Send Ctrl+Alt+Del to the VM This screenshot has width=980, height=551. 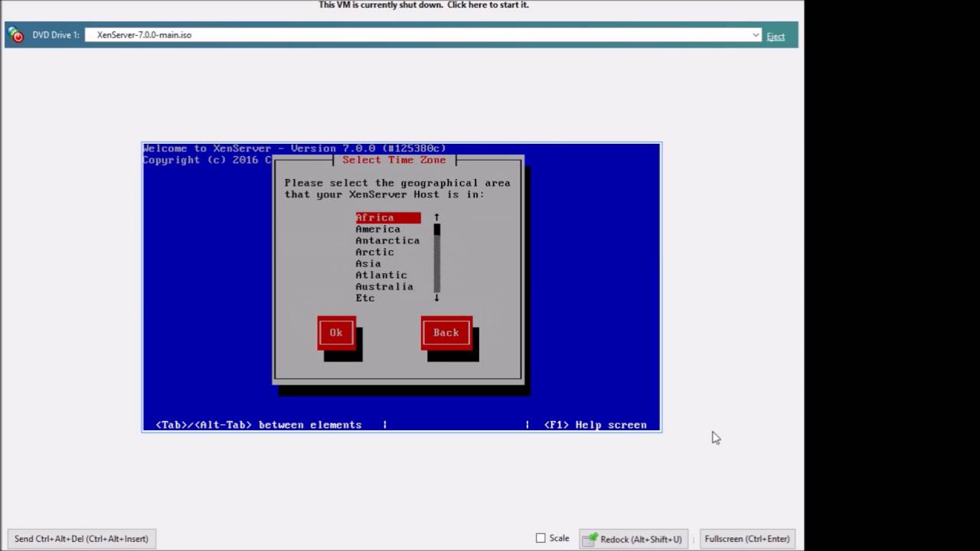coord(81,539)
